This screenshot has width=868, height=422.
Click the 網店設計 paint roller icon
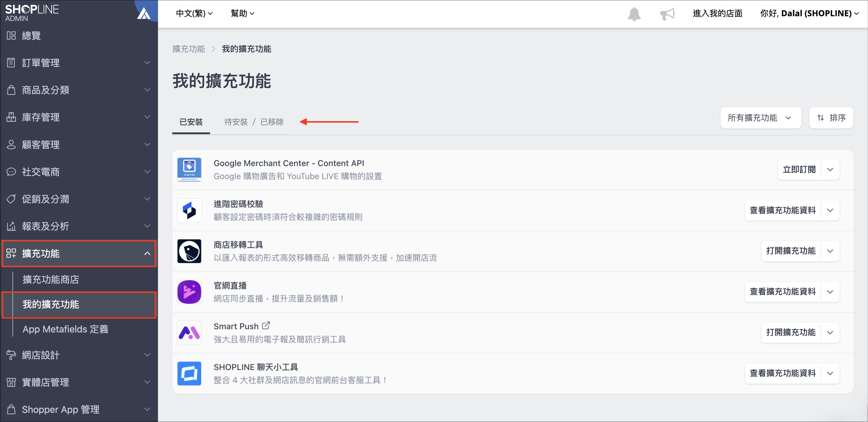11,355
